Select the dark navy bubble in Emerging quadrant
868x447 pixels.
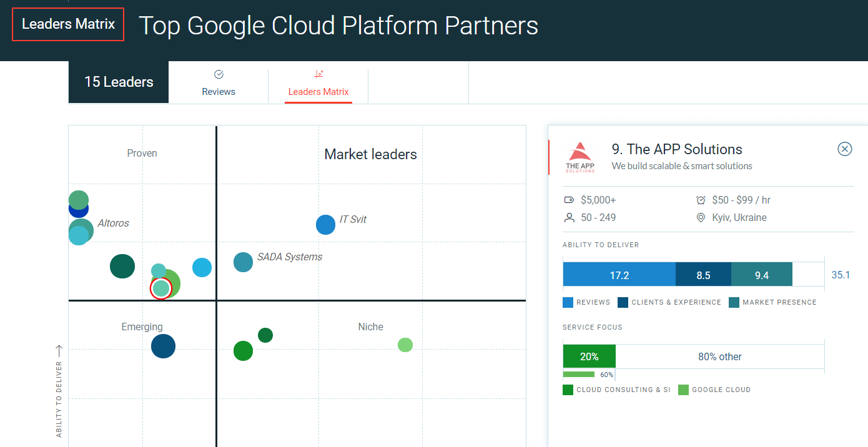163,346
